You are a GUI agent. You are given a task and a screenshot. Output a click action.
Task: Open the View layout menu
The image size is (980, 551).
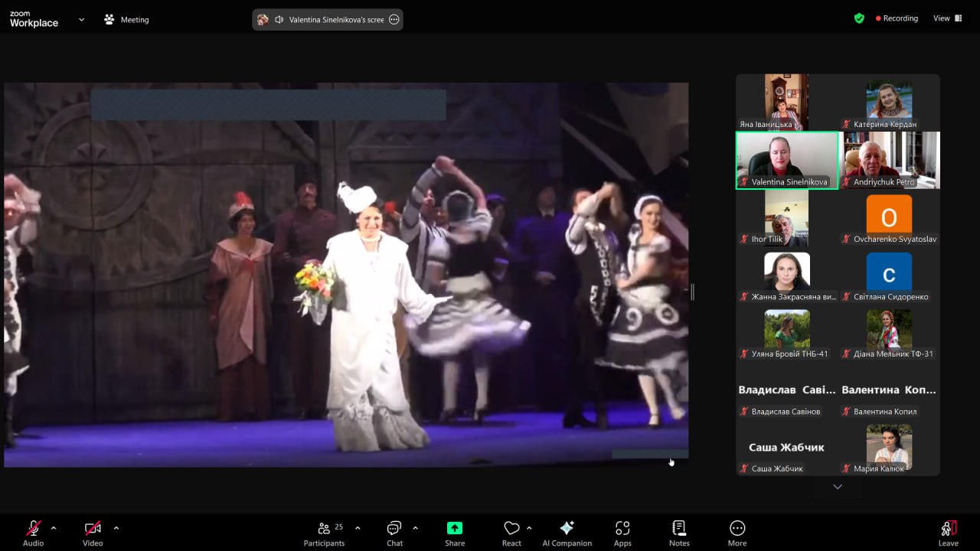point(946,18)
